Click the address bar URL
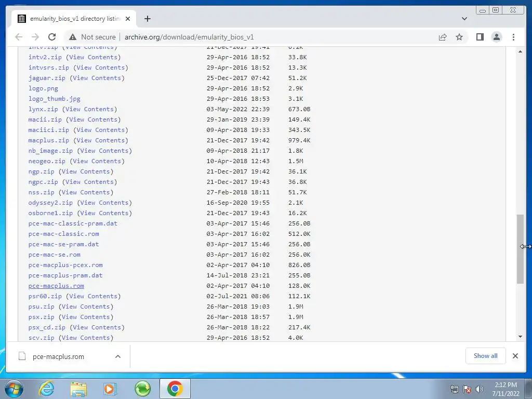 (x=189, y=37)
